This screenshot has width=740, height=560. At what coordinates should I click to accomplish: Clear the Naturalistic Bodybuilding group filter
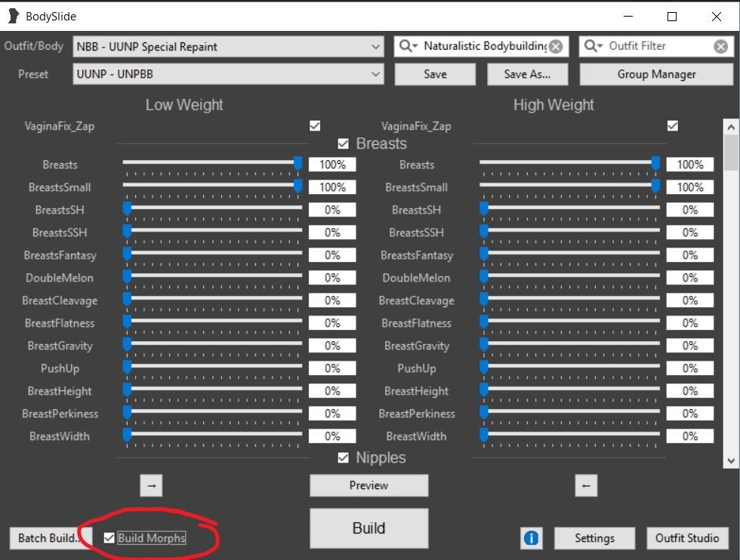coord(557,46)
